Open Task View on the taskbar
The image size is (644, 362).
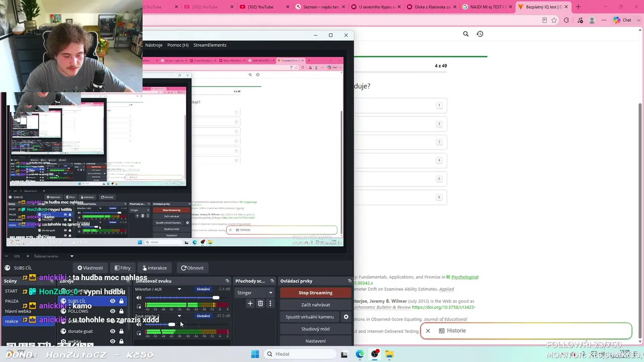click(x=344, y=354)
